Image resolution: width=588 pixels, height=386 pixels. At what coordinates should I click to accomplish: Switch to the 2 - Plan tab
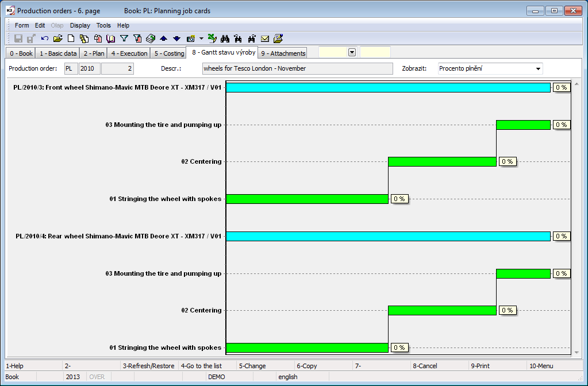click(x=94, y=53)
